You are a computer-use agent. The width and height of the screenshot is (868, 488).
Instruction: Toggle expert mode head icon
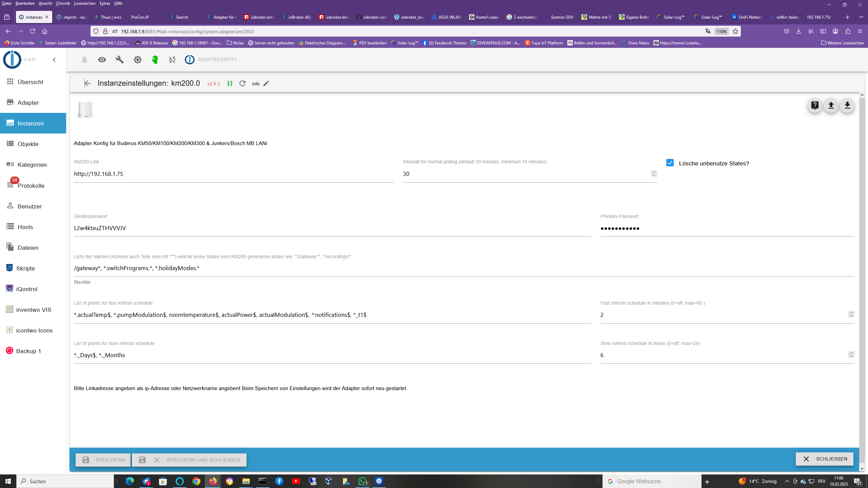[155, 60]
